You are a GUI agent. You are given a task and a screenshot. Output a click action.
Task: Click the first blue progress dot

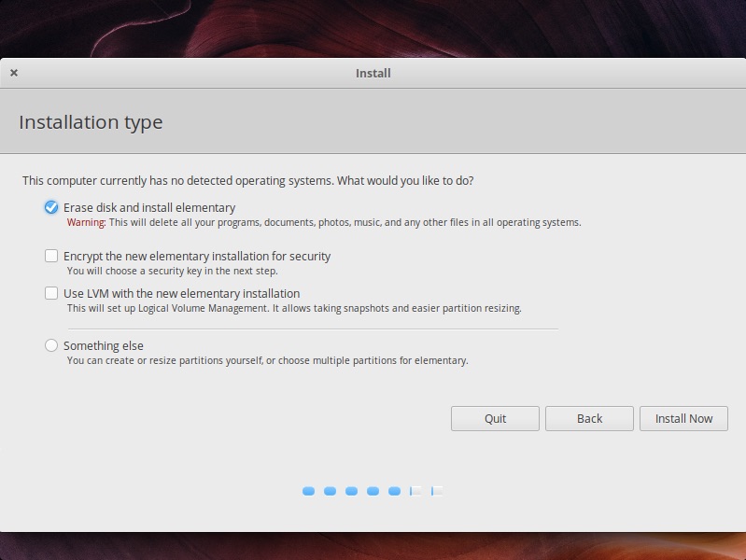(308, 491)
